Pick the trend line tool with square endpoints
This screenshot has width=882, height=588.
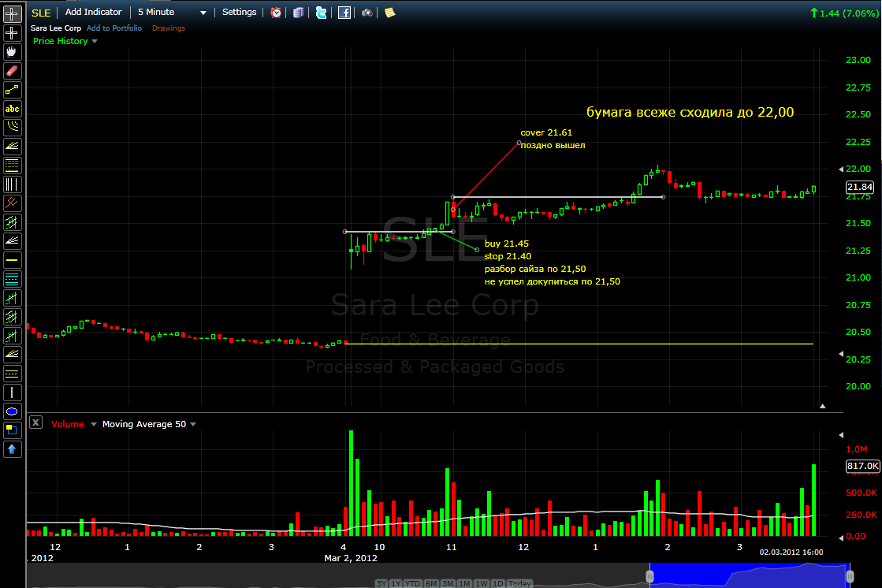[12, 90]
